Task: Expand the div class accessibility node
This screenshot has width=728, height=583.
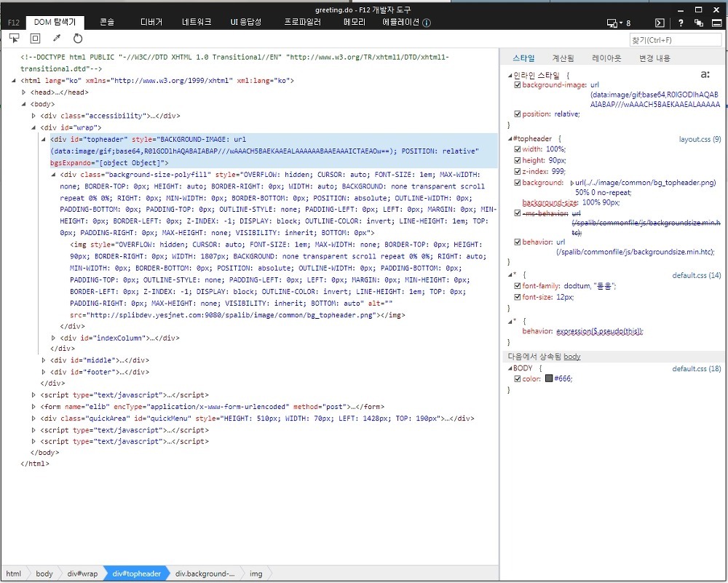Action: pyautogui.click(x=33, y=116)
